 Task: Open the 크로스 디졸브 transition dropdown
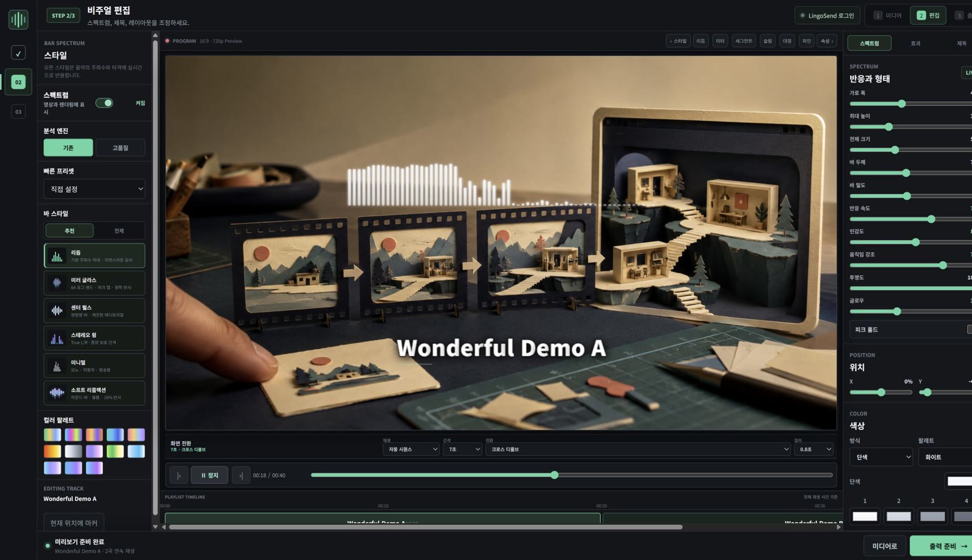coord(638,449)
